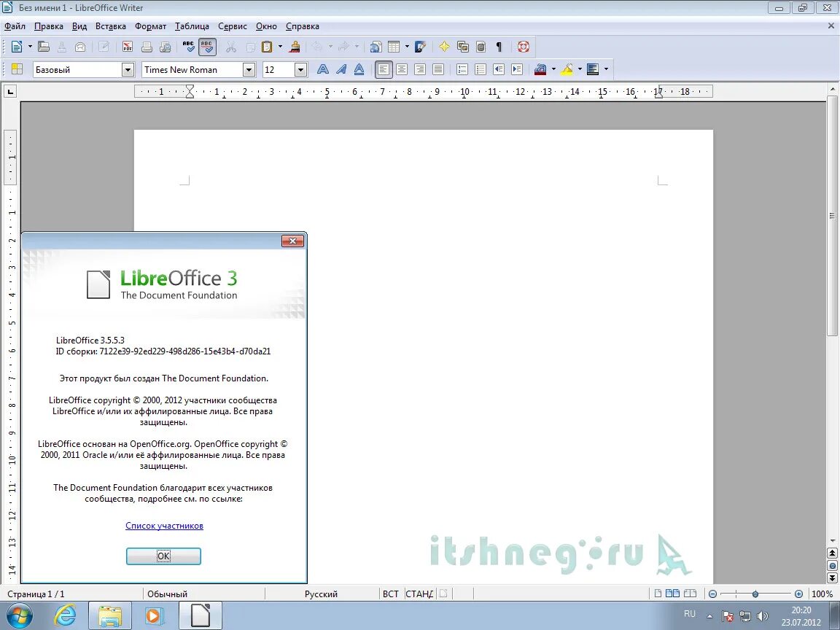Open the Формат menu
Image resolution: width=840 pixels, height=630 pixels.
coord(150,26)
